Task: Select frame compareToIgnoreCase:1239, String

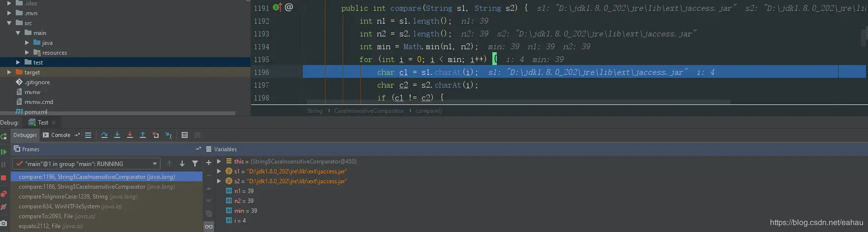Action: pyautogui.click(x=106, y=196)
